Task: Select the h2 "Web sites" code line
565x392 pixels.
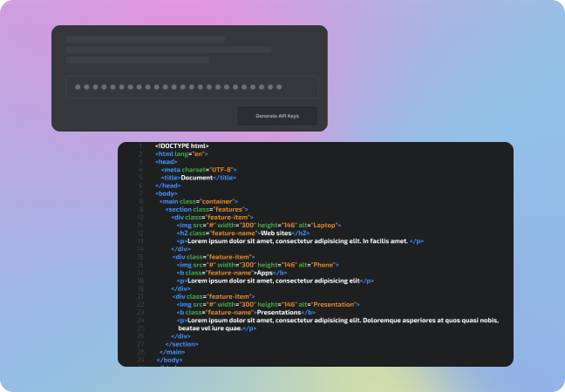Action: [x=243, y=233]
